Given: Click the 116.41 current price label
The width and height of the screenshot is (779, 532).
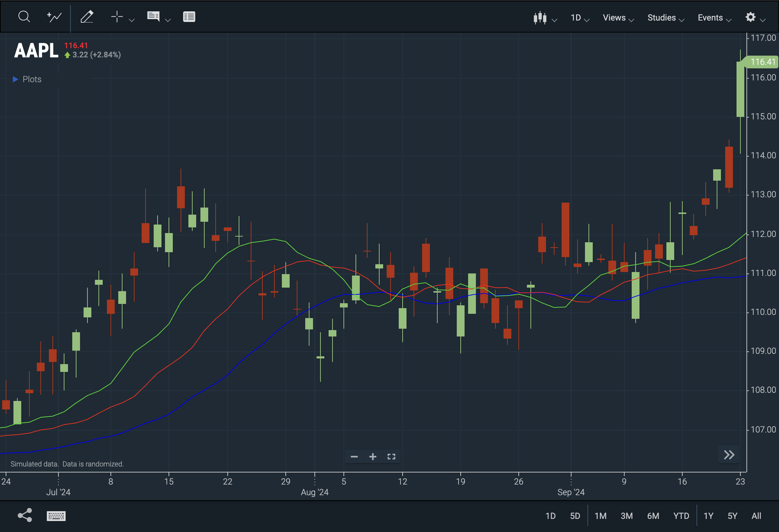Looking at the screenshot, I should pyautogui.click(x=763, y=62).
